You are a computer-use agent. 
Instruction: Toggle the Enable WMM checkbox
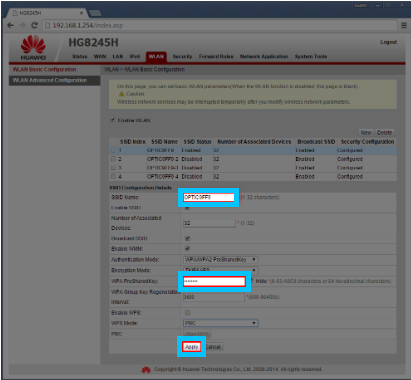tap(187, 249)
